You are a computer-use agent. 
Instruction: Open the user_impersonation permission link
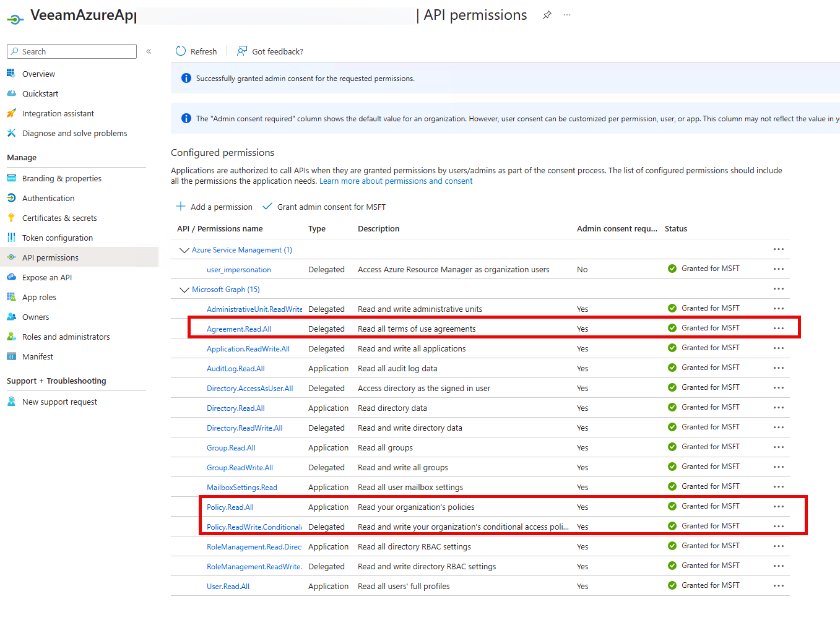[239, 270]
